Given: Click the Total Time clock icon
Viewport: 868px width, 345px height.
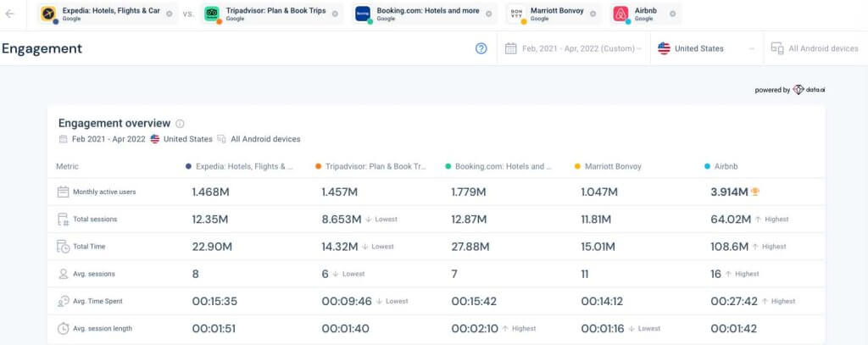Looking at the screenshot, I should (63, 247).
